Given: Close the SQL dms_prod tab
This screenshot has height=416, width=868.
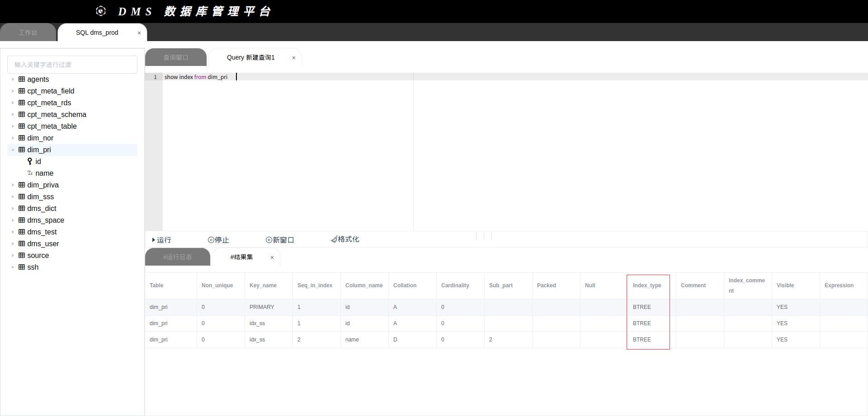Looking at the screenshot, I should click(139, 33).
